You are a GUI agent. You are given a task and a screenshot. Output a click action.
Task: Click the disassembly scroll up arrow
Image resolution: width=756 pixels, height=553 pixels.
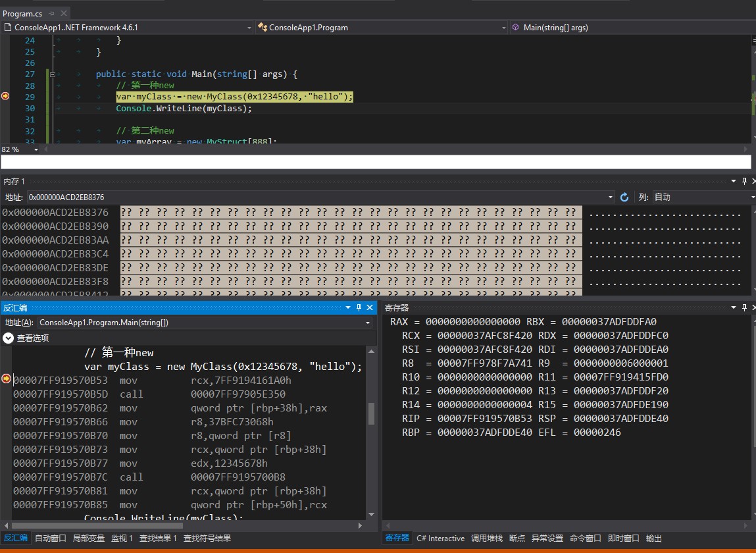371,352
